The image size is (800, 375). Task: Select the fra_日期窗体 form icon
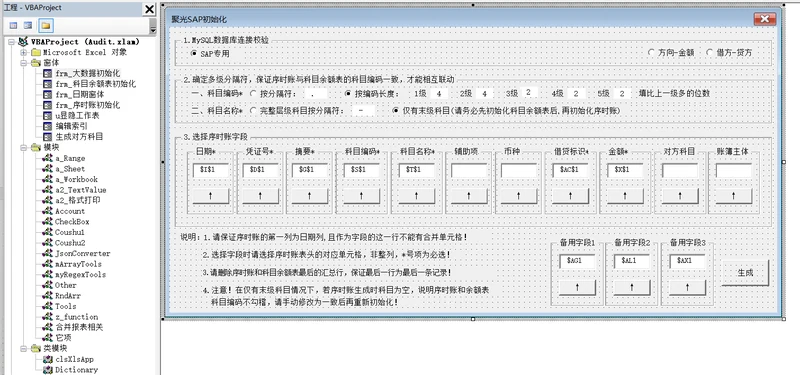47,94
